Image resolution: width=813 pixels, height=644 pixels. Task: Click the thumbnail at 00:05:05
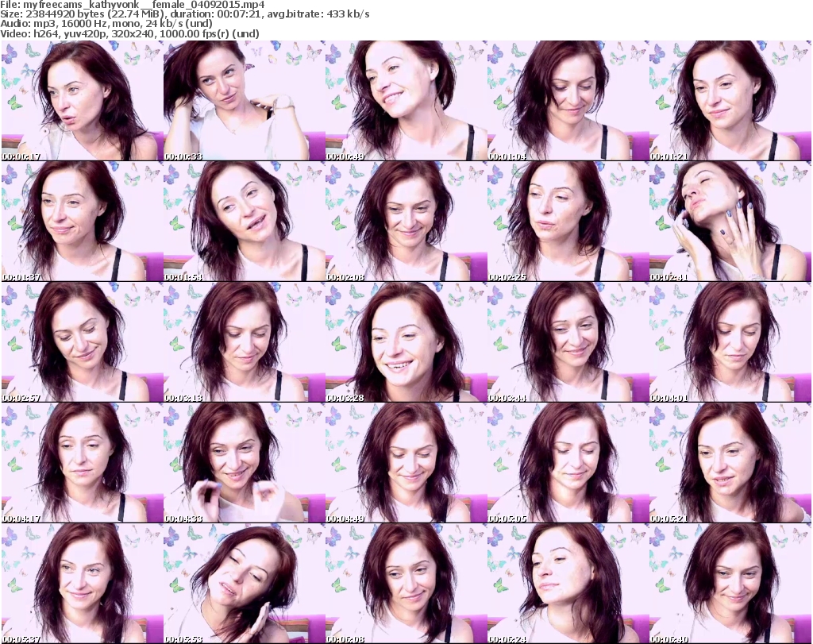pos(568,463)
